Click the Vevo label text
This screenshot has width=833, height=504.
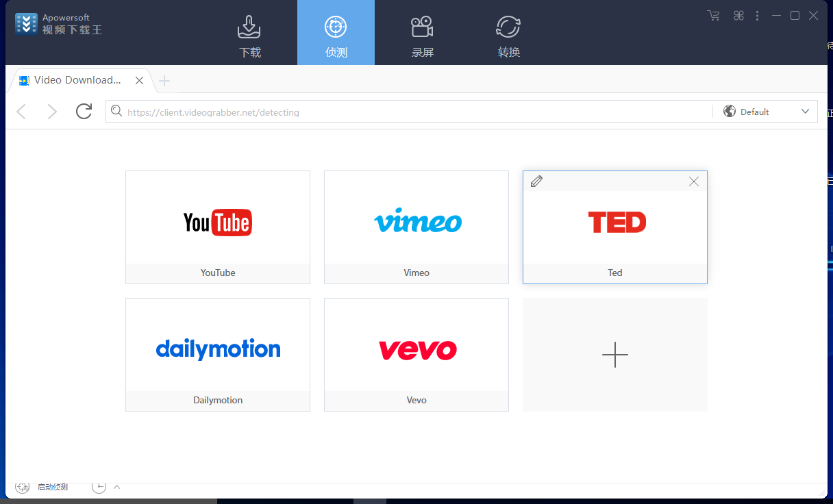tap(416, 400)
